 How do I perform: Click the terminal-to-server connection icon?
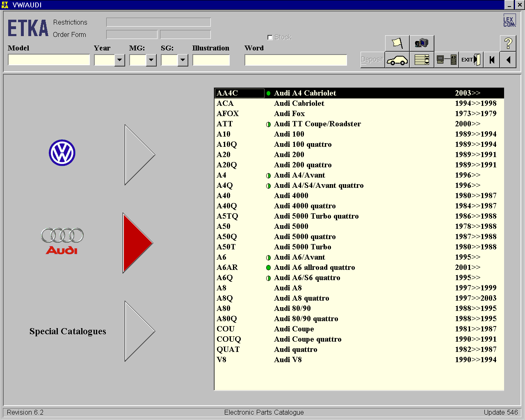click(x=446, y=60)
